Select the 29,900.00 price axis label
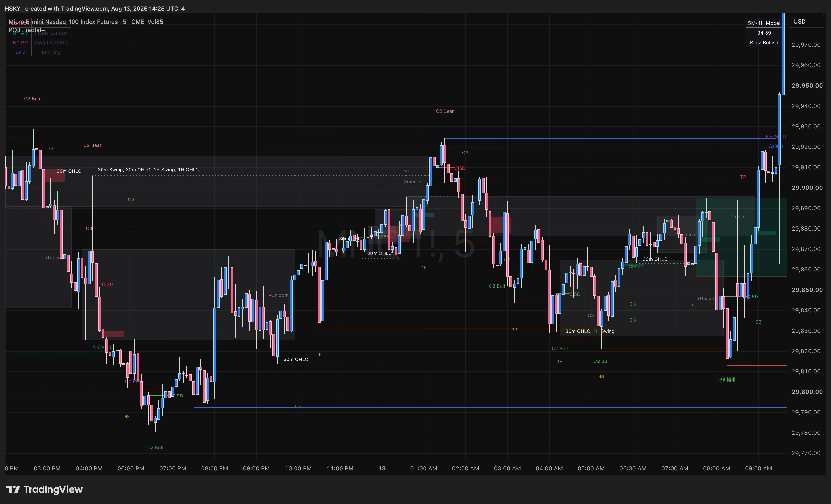 (x=807, y=188)
